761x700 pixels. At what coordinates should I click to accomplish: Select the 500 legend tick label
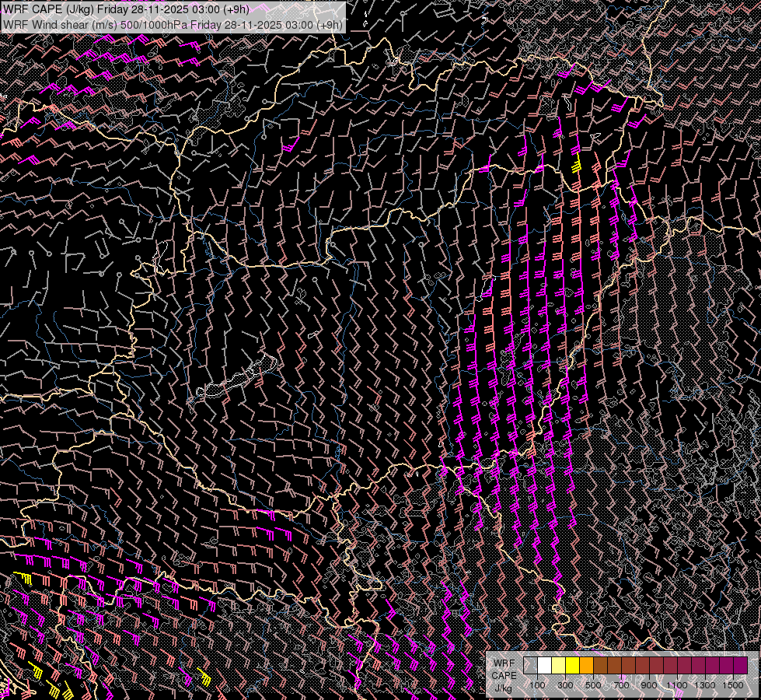coord(593,685)
